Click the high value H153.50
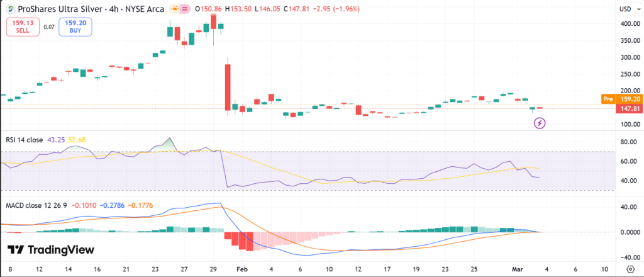This screenshot has width=644, height=277. coord(238,9)
